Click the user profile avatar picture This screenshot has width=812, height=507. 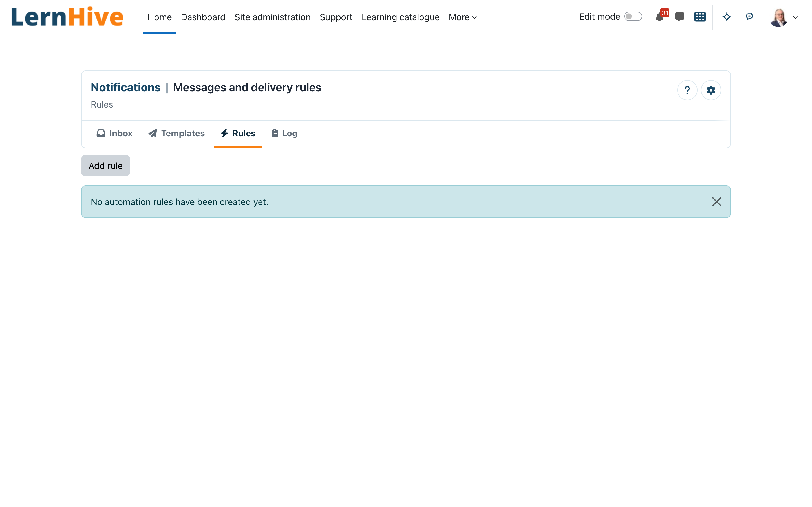(x=778, y=17)
